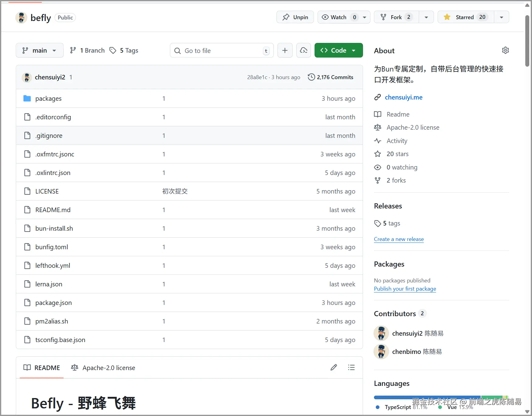Click the .editorconfig file icon

(27, 117)
